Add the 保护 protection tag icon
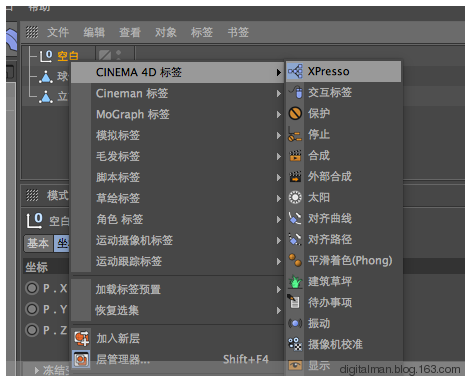The width and height of the screenshot is (471, 381). (x=295, y=113)
